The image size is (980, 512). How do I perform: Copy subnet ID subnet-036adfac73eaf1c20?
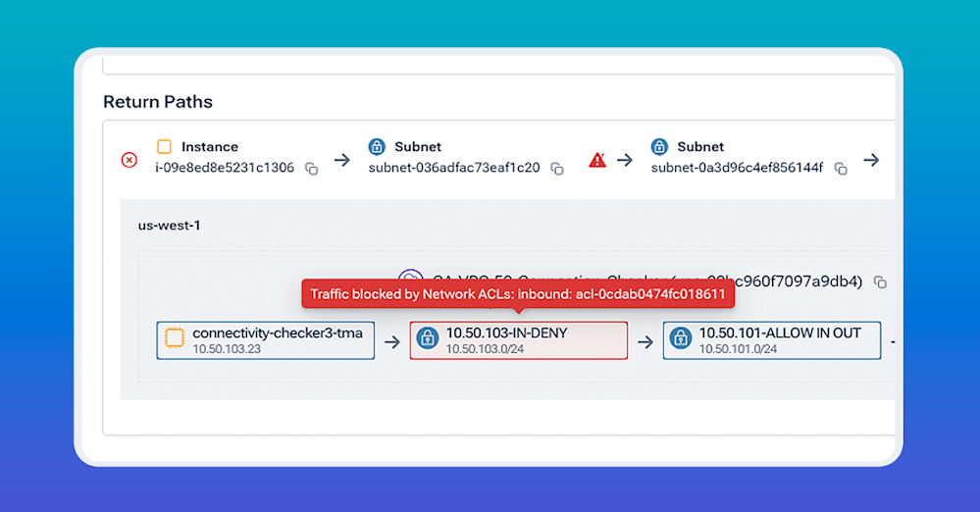click(557, 169)
